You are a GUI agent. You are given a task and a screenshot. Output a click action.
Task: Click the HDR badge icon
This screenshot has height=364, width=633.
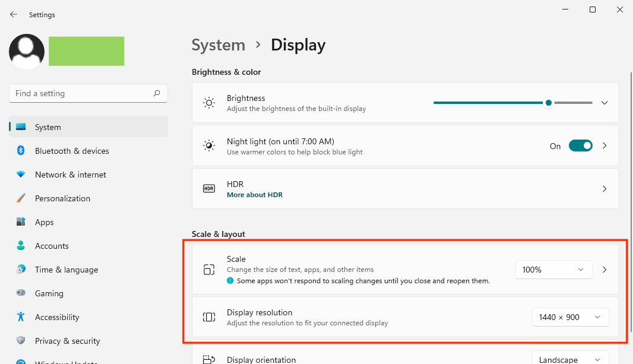click(x=208, y=188)
